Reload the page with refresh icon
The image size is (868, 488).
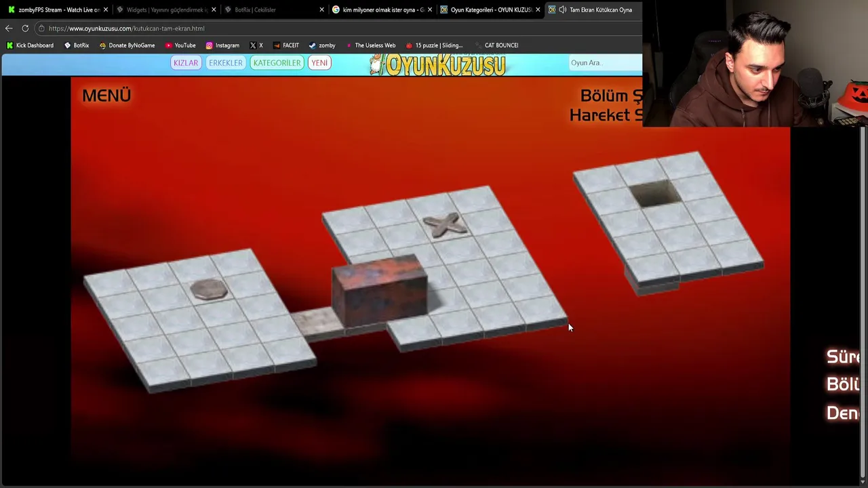pos(25,28)
